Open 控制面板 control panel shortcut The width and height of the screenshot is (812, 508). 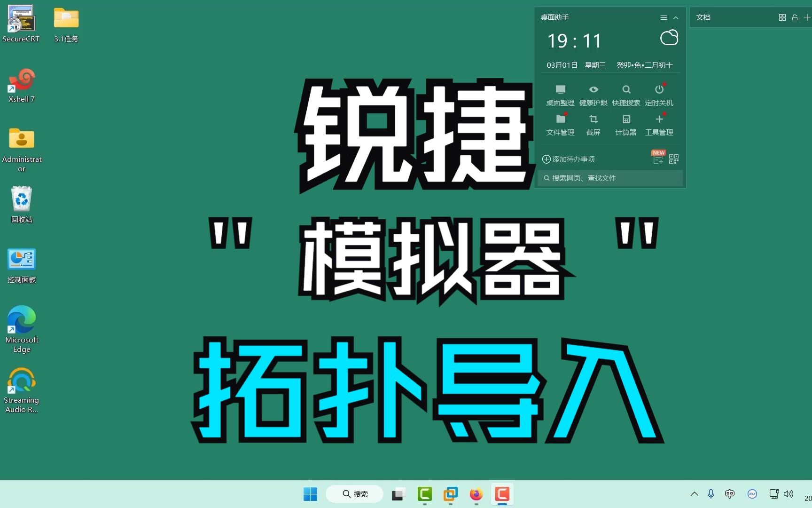tap(22, 266)
